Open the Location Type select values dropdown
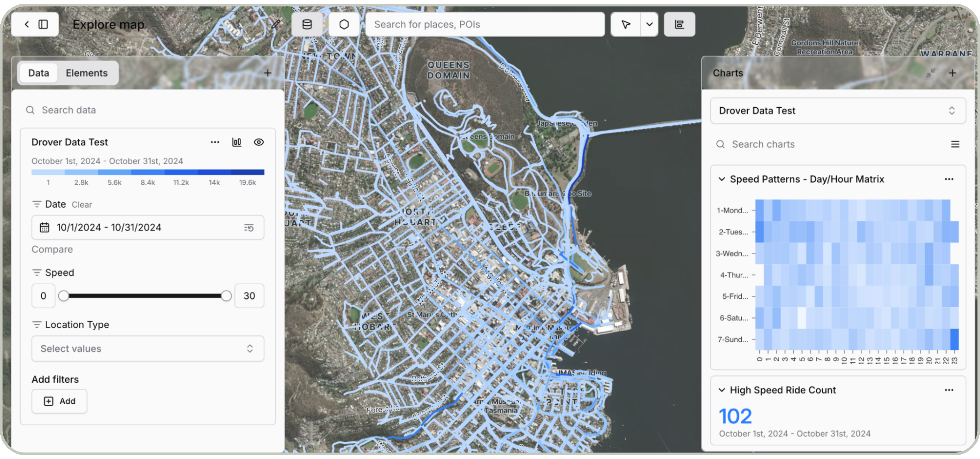This screenshot has width=980, height=459. 148,349
